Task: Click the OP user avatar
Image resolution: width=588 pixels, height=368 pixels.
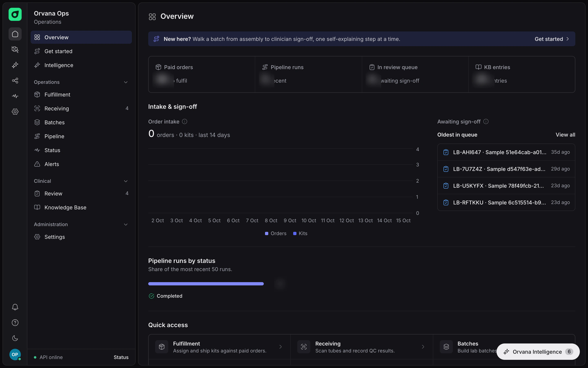Action: [15, 354]
